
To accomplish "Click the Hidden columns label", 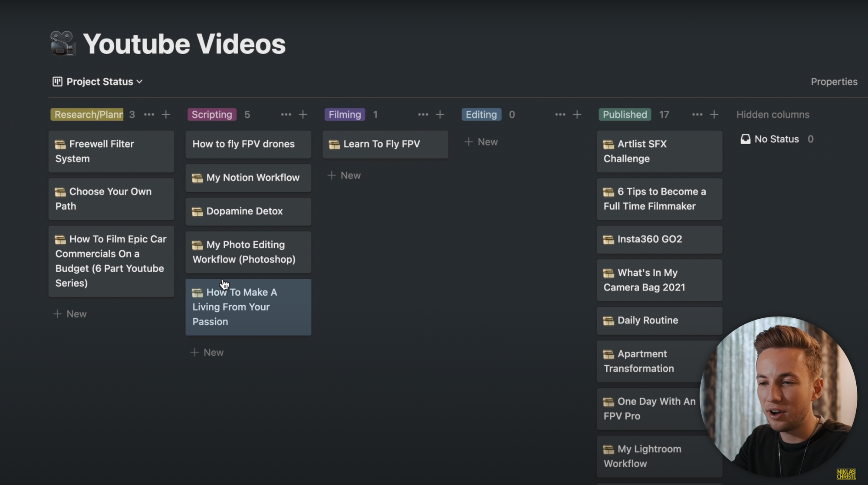I will click(773, 115).
